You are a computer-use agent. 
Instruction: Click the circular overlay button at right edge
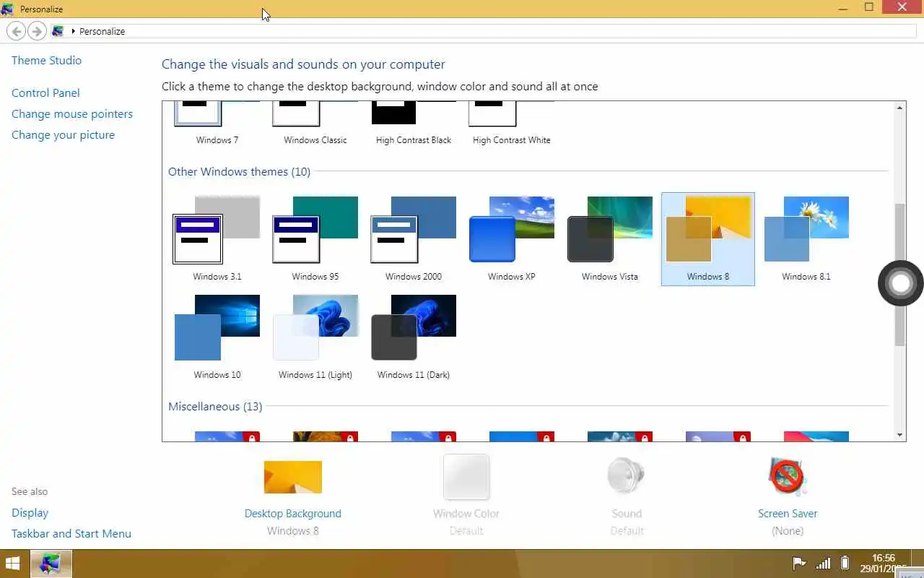click(901, 283)
